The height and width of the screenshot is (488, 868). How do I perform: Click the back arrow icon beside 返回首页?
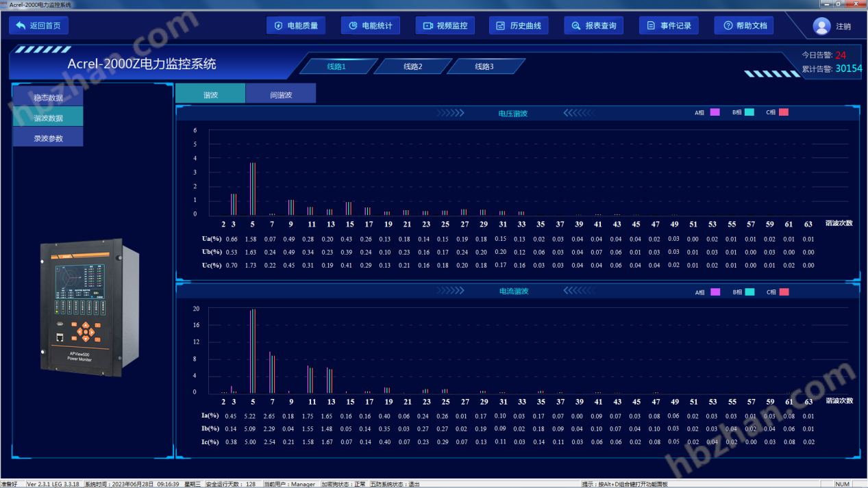coord(21,26)
